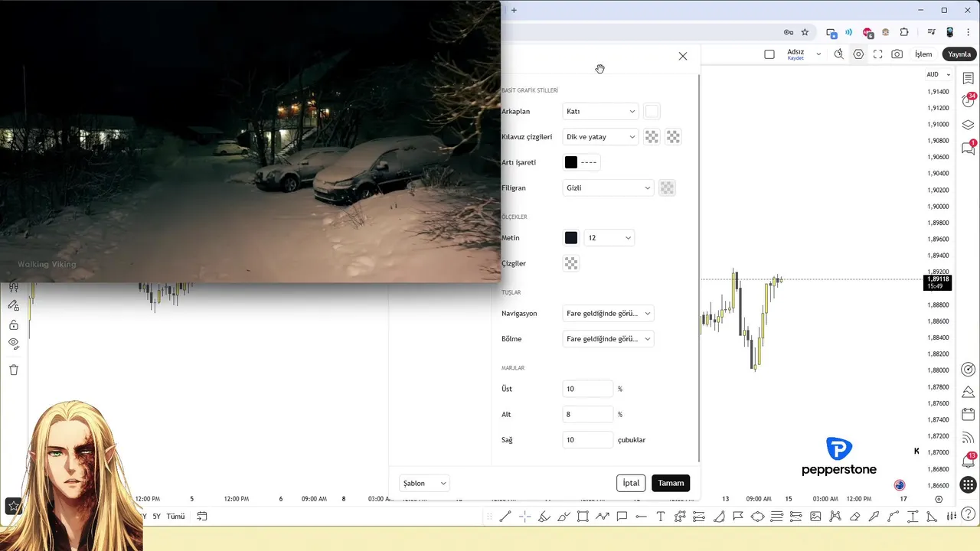
Task: Open chart settings hexagon icon in top toolbar
Action: [x=858, y=54]
